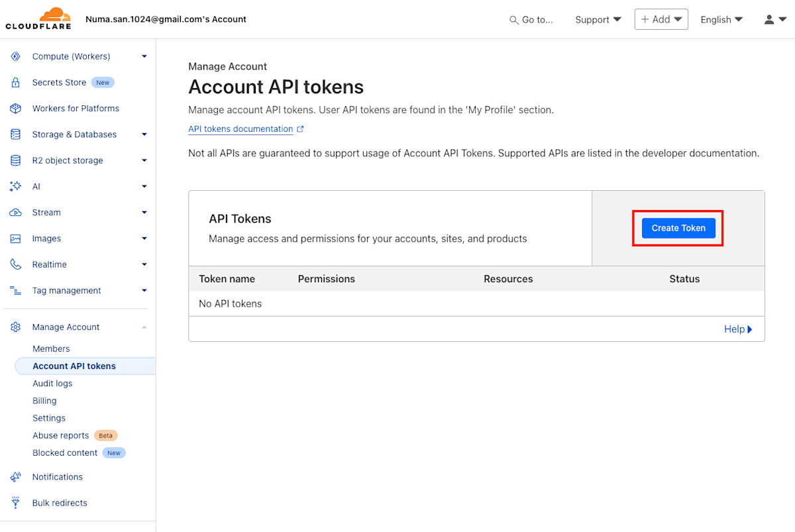Click the Token name column header
Image resolution: width=795 pixels, height=532 pixels.
[227, 279]
